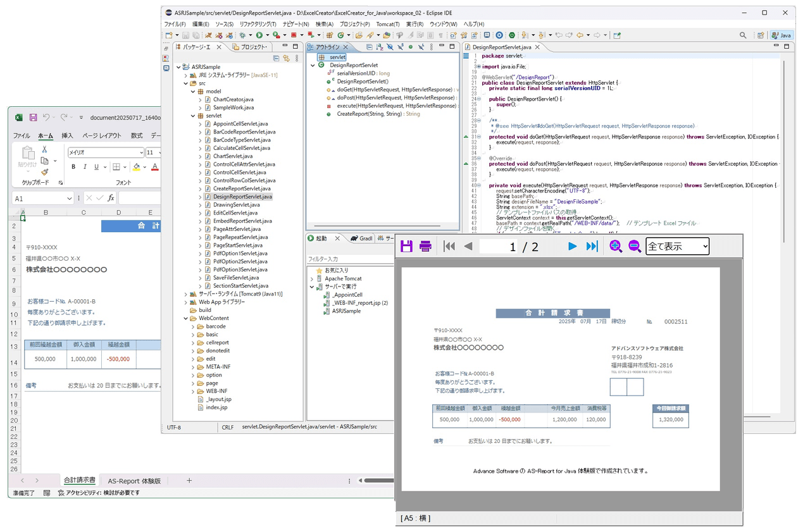Viewport: 810px width, 532px height.
Task: Click the Excel save icon in title bar
Action: coord(33,117)
